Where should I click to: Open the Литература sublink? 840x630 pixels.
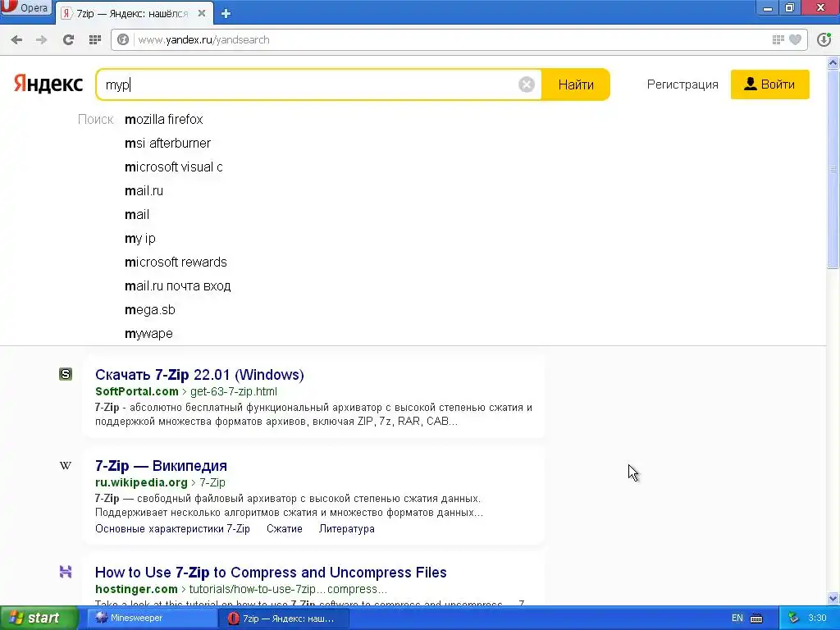point(347,529)
